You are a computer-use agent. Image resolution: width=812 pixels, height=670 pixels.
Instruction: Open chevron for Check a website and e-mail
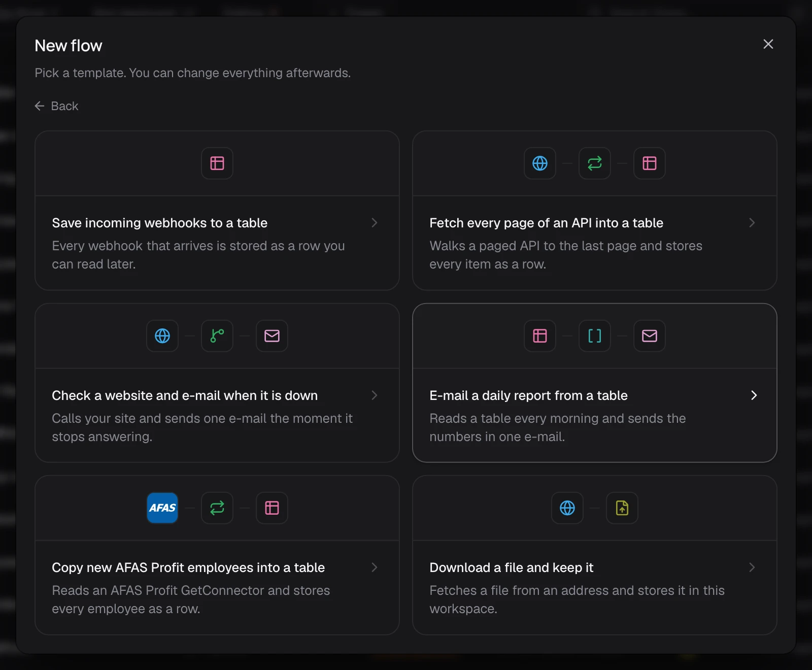tap(375, 395)
